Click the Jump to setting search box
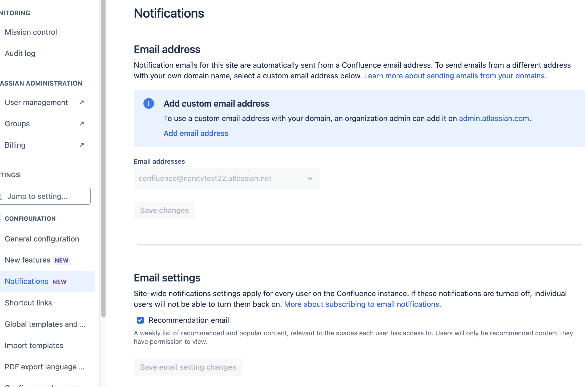 (x=45, y=196)
